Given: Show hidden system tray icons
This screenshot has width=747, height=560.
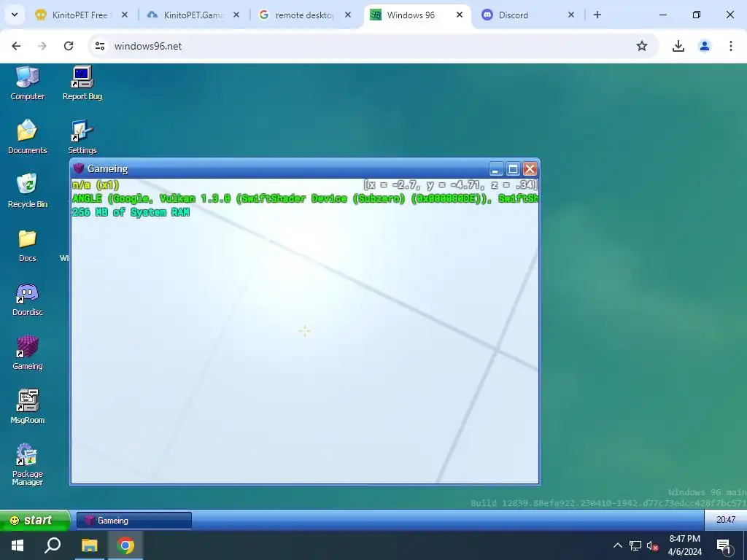Looking at the screenshot, I should 617,545.
